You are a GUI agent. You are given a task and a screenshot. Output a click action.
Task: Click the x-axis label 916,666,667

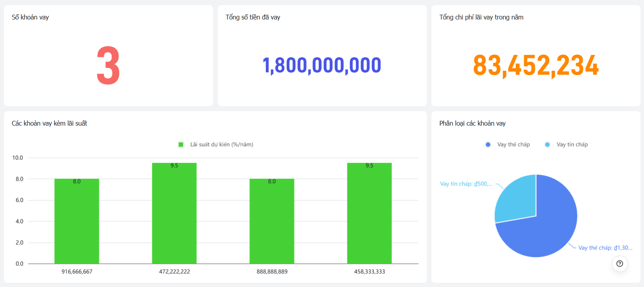[77, 272]
